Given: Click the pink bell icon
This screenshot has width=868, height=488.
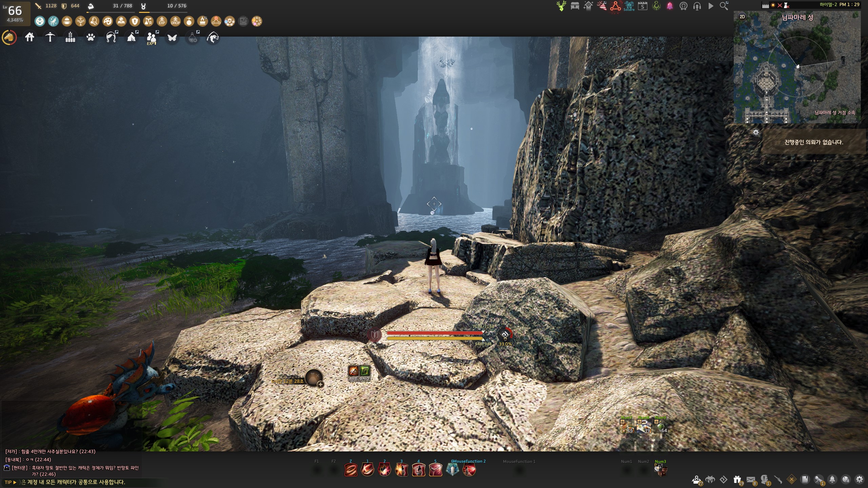Looking at the screenshot, I should pyautogui.click(x=670, y=6).
